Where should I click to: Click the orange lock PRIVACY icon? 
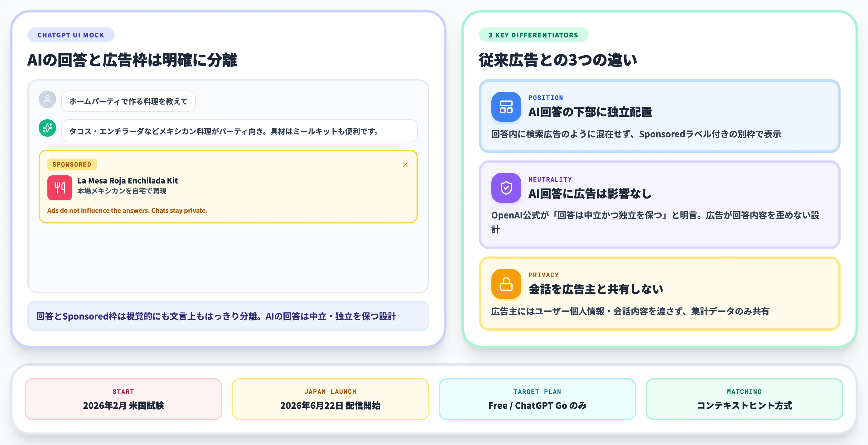point(506,284)
